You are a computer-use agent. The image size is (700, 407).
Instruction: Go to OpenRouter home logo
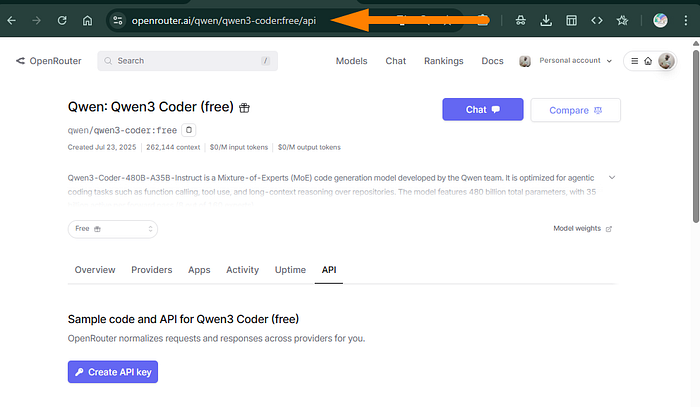click(x=49, y=61)
